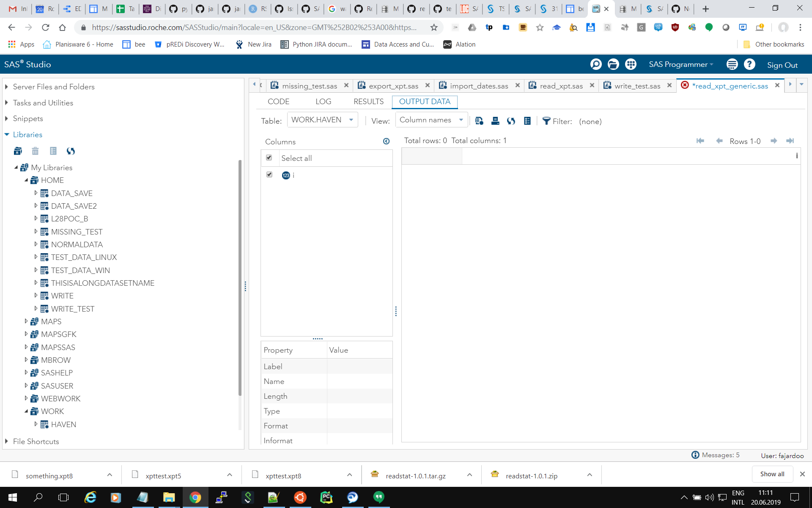Screen dimensions: 812x508
Task: Click the Help question mark icon
Action: point(749,64)
